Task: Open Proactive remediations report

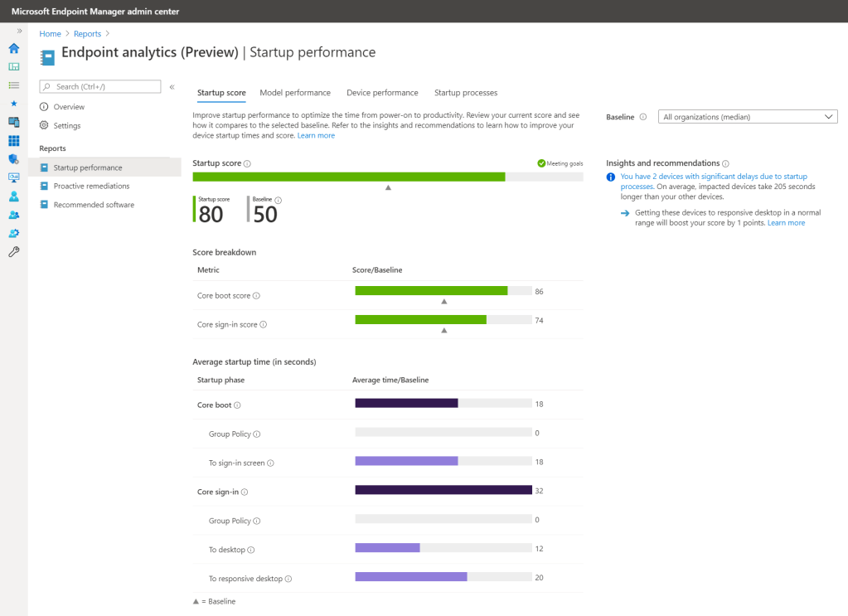Action: click(x=91, y=186)
